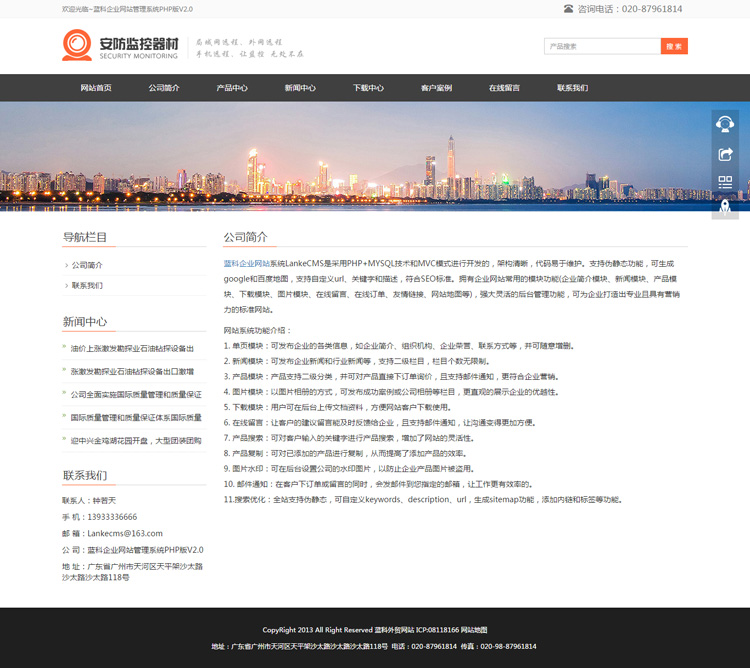Click the 新闻中心 sidebar heading

[85, 322]
